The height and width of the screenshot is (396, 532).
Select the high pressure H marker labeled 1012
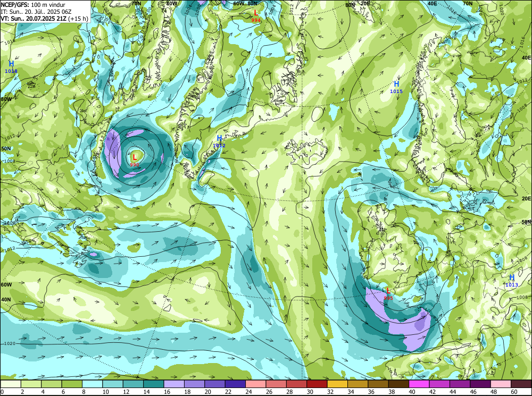[x=219, y=138]
